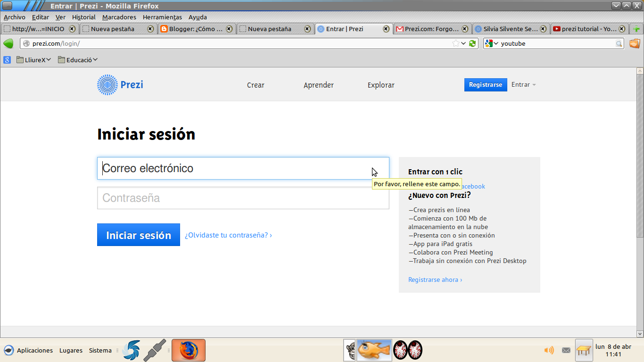Click the Iniciar sesión button
Viewport: 644px width, 362px height.
click(x=139, y=235)
